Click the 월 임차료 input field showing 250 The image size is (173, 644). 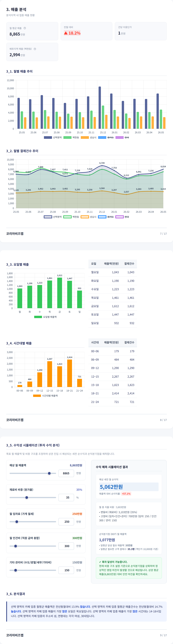click(x=66, y=522)
